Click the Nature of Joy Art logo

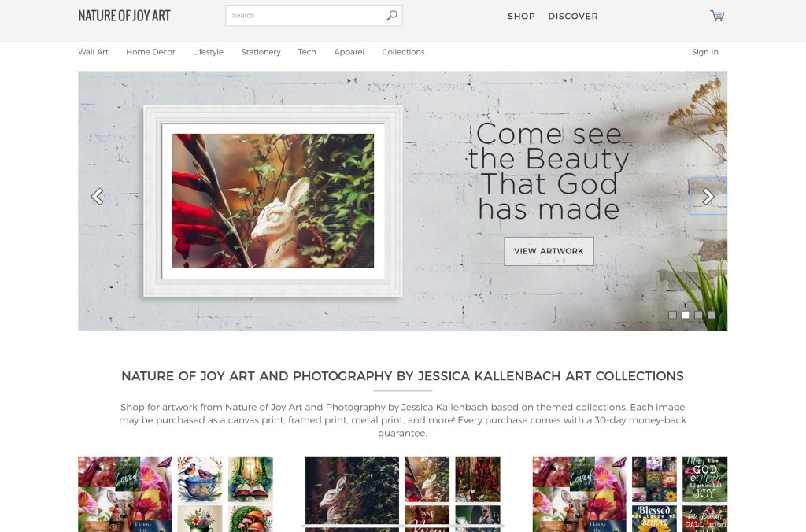124,16
